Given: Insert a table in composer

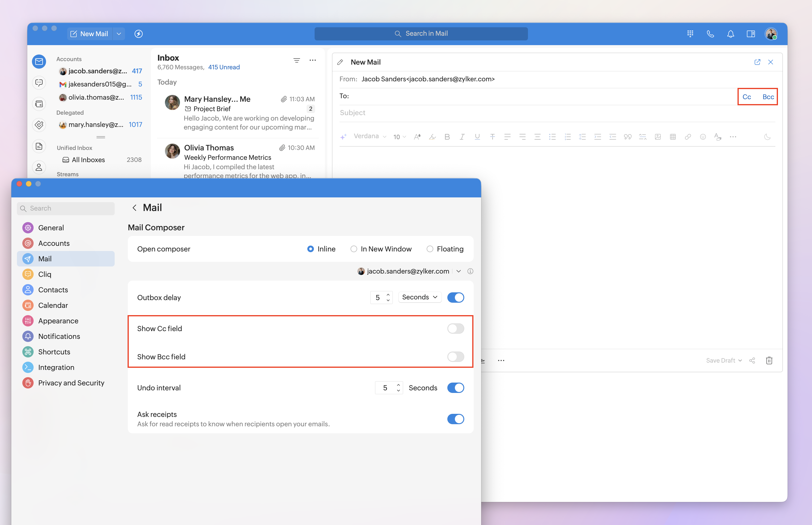Looking at the screenshot, I should point(673,137).
